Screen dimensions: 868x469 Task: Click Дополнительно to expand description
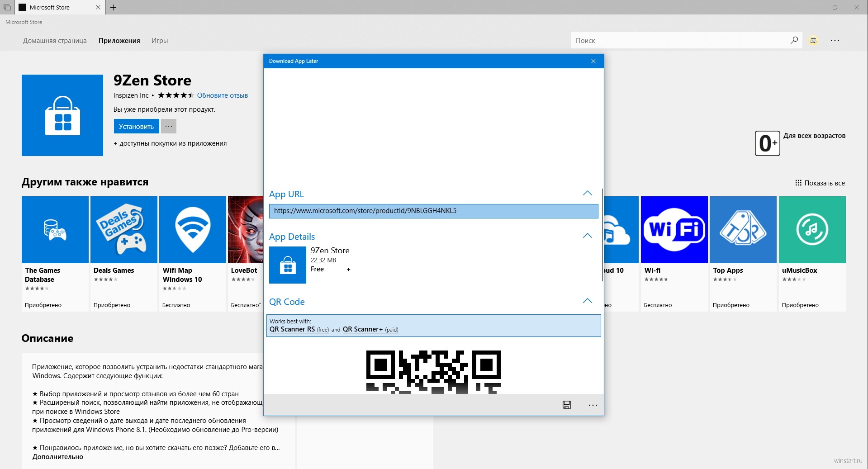point(58,457)
